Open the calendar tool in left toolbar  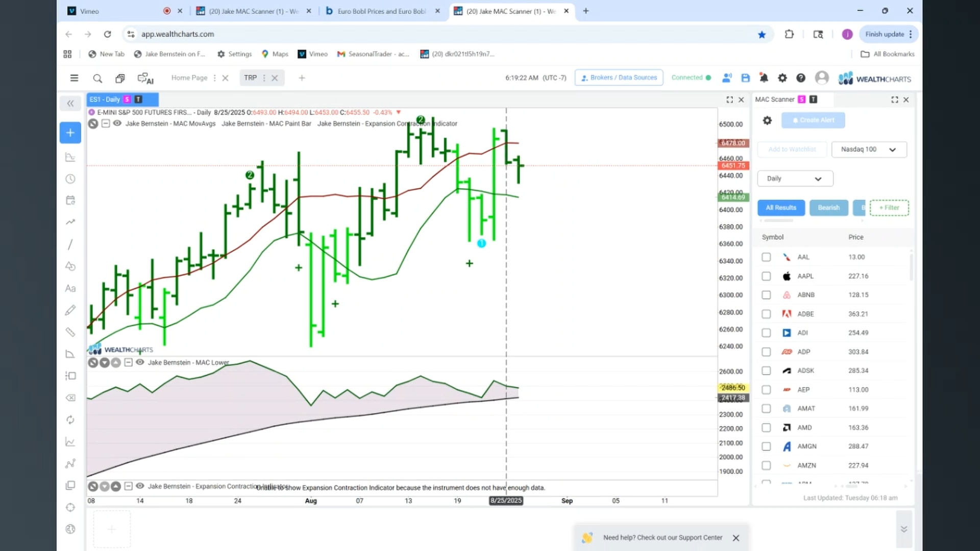(x=70, y=201)
